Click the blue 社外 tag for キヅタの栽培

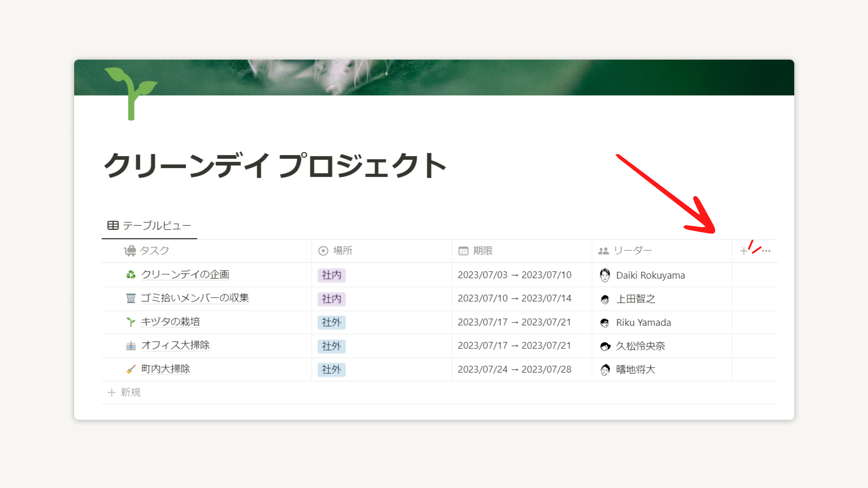[x=331, y=322]
